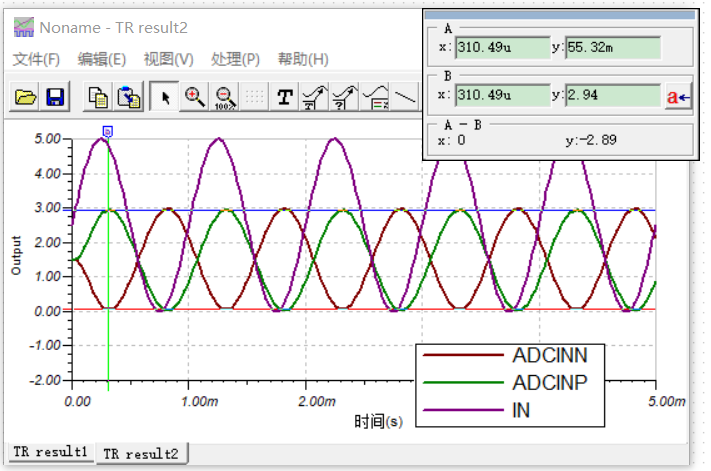711x471 pixels.
Task: Click the 1.00m x-axis tick label
Action: [x=200, y=402]
